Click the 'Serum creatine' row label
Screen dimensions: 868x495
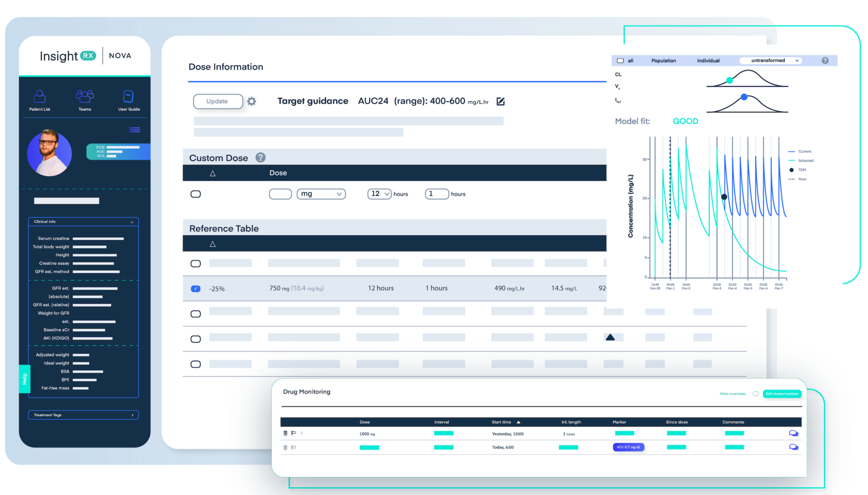53,239
